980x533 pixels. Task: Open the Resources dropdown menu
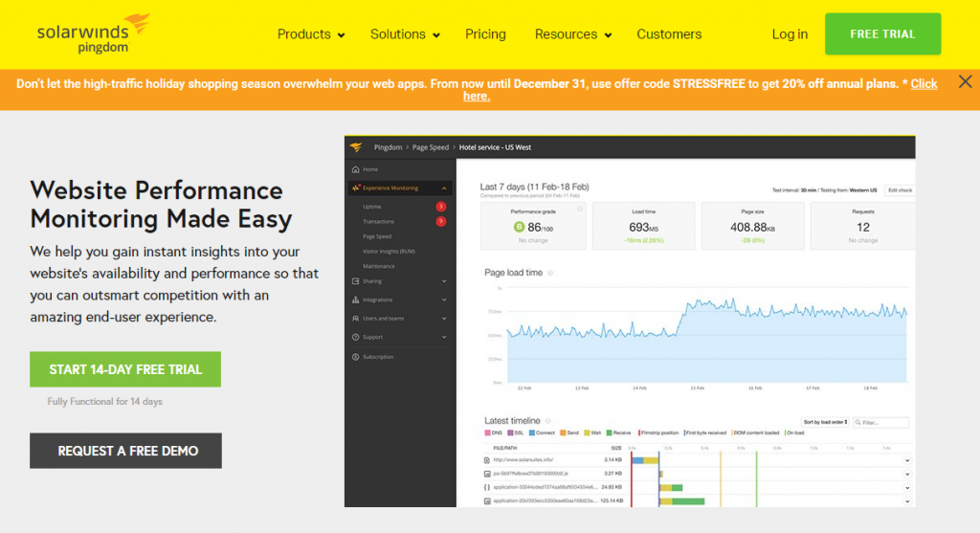click(572, 34)
